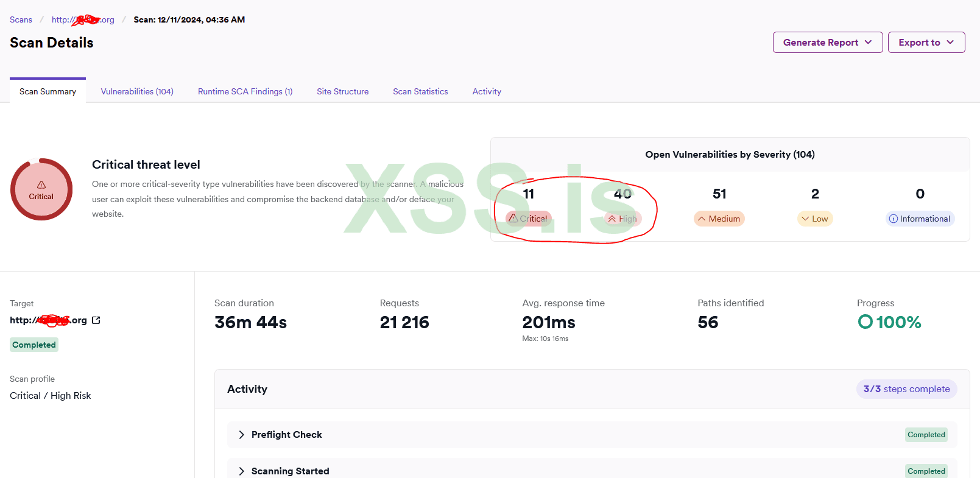
Task: Click the Critical severity warning badge
Action: tap(528, 219)
